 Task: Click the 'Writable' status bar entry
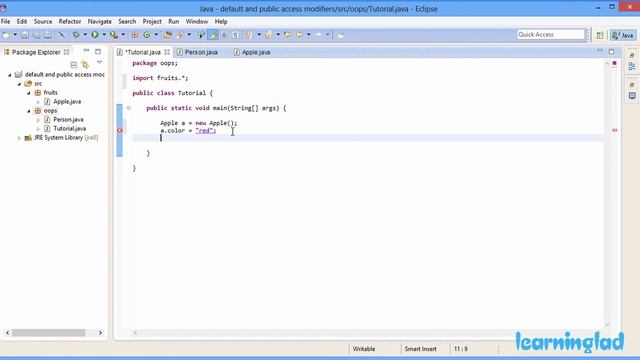coord(364,349)
